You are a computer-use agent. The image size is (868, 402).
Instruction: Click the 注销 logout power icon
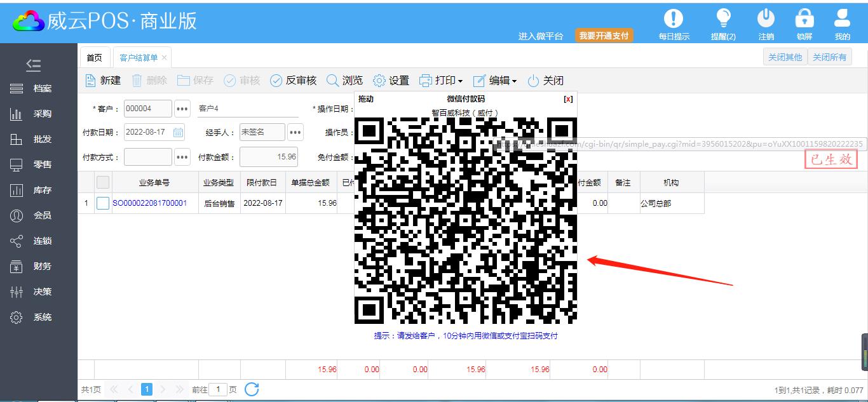click(766, 19)
